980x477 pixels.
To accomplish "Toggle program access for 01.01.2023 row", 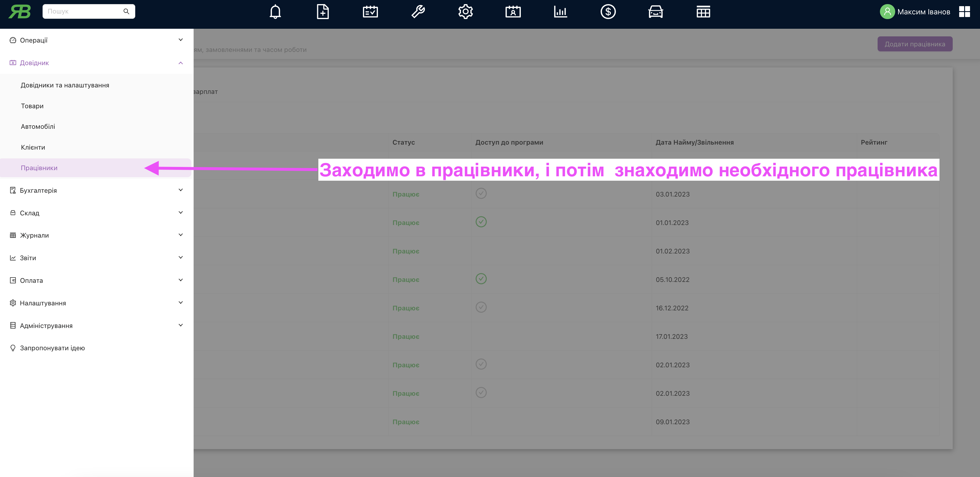I will 481,222.
